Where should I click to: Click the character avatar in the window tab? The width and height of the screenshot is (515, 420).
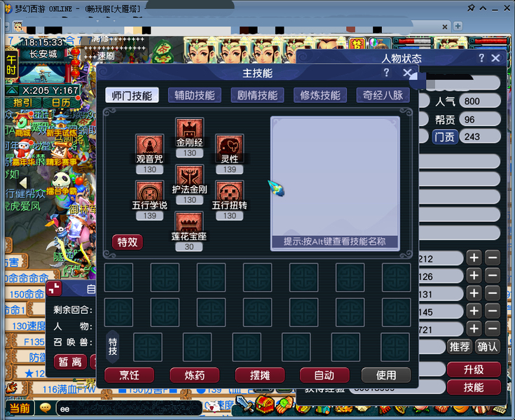[x=18, y=26]
